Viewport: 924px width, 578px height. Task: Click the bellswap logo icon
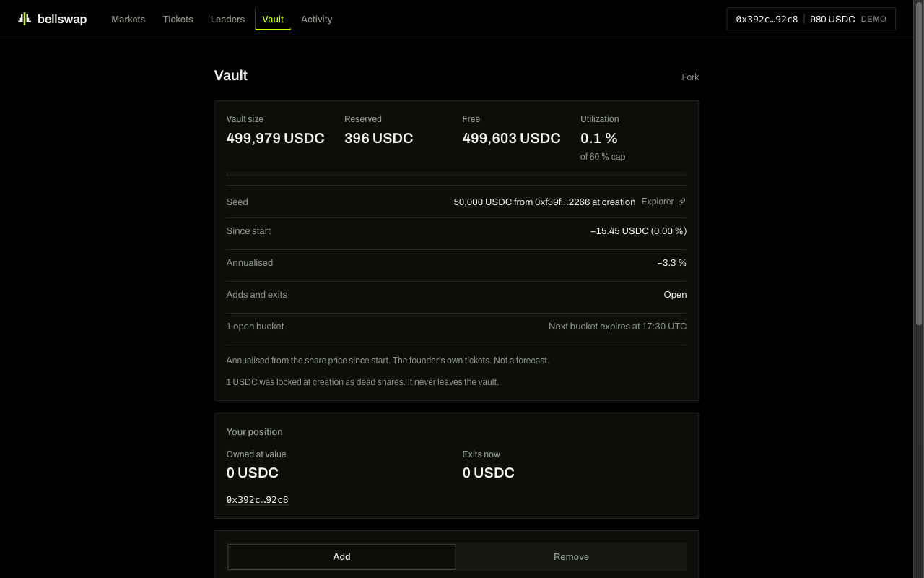click(25, 19)
